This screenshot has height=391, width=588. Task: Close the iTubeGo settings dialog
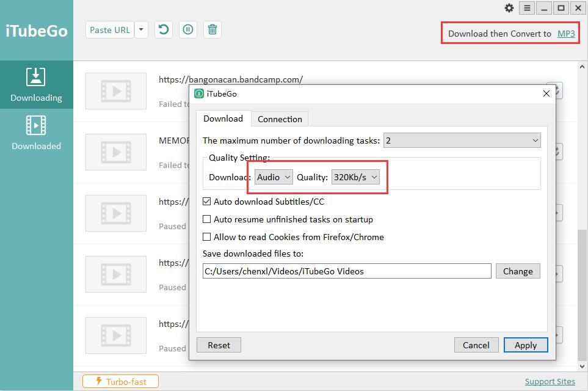click(x=546, y=93)
